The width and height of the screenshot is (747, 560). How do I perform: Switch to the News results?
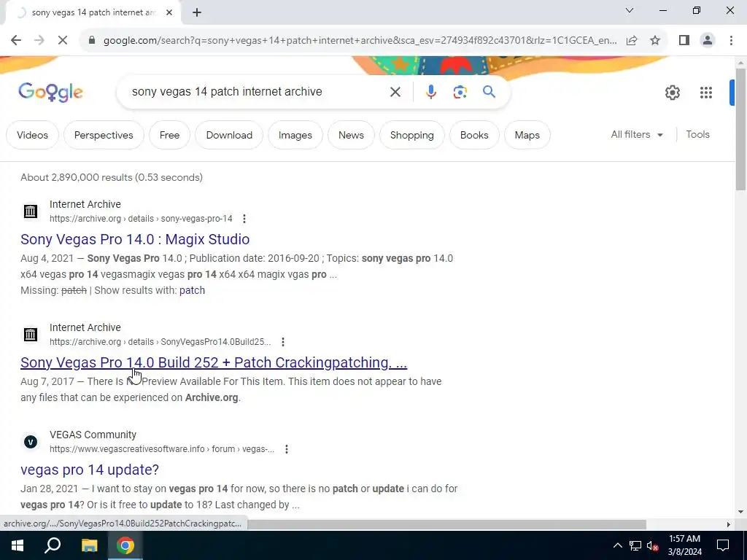[x=351, y=135]
